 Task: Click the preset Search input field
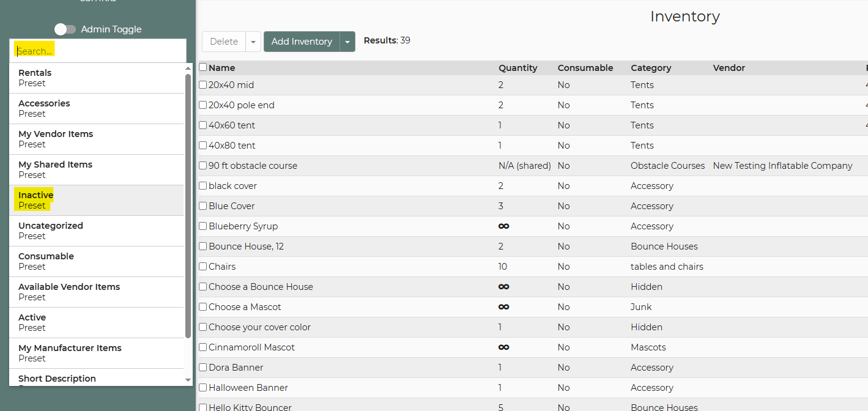click(x=98, y=51)
